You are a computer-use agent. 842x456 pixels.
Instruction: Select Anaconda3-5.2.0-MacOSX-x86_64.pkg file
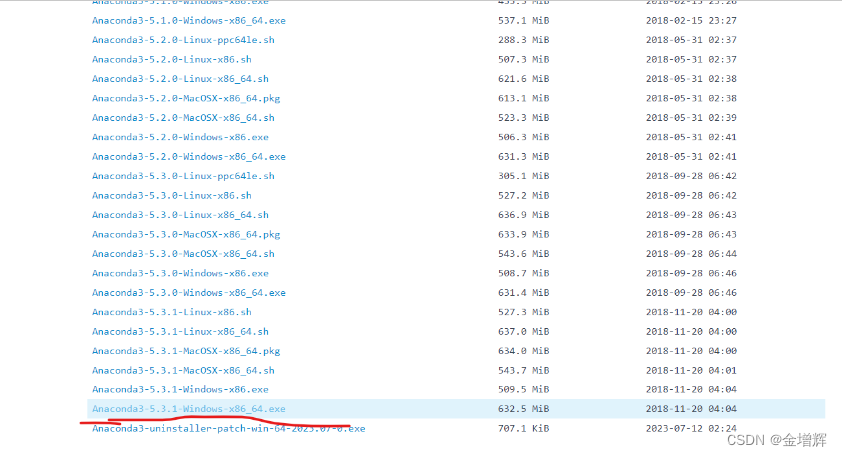[186, 98]
